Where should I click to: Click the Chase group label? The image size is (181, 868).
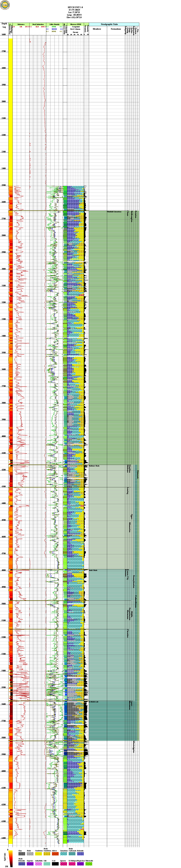point(127,213)
